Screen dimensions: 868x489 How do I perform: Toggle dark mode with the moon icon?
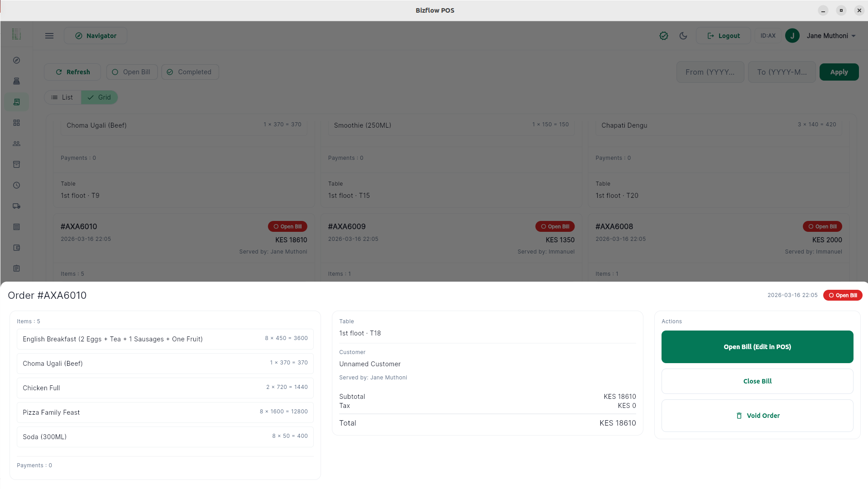[683, 36]
